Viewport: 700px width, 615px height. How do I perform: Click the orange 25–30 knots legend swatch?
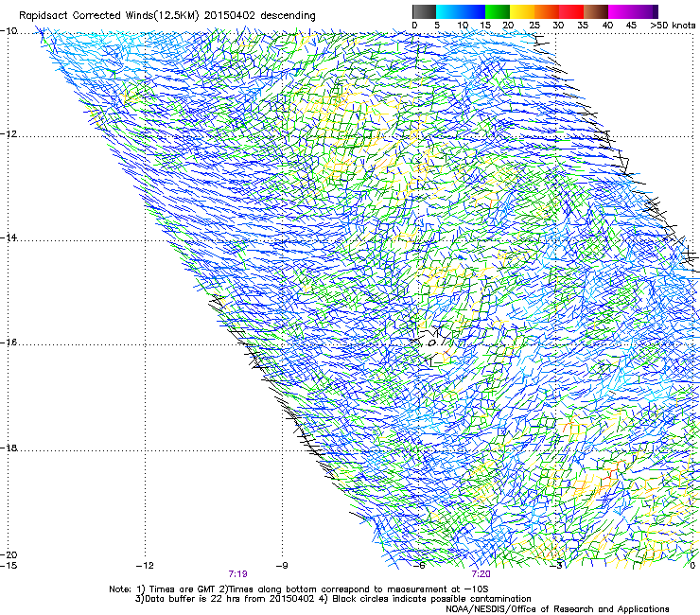pyautogui.click(x=547, y=11)
